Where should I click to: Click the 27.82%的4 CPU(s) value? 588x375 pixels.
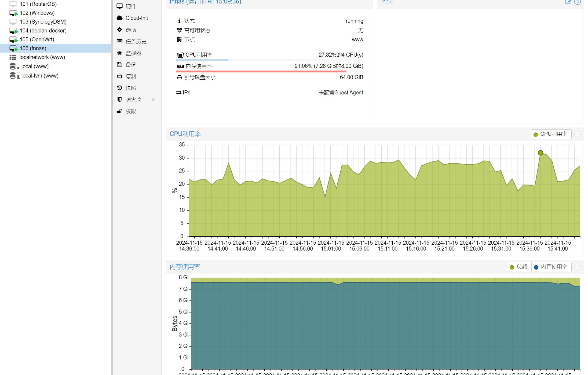[341, 55]
